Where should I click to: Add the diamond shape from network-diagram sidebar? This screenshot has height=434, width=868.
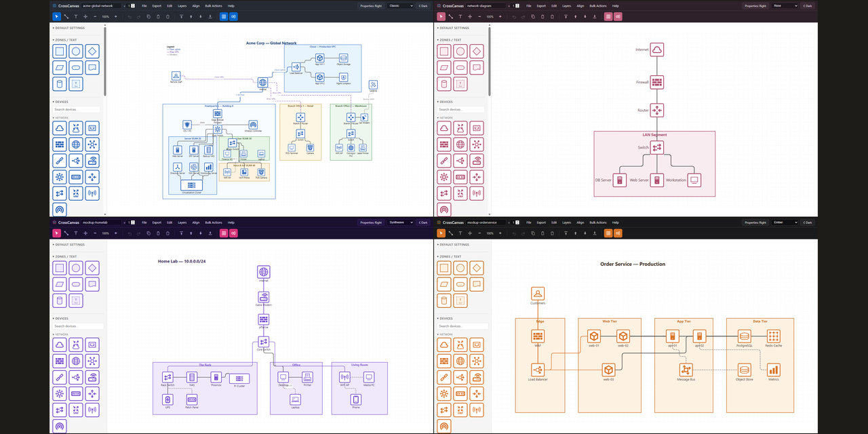tap(477, 52)
